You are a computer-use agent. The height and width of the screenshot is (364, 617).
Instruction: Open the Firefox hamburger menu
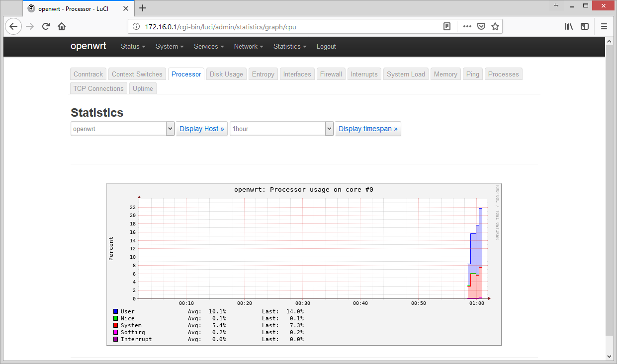604,26
